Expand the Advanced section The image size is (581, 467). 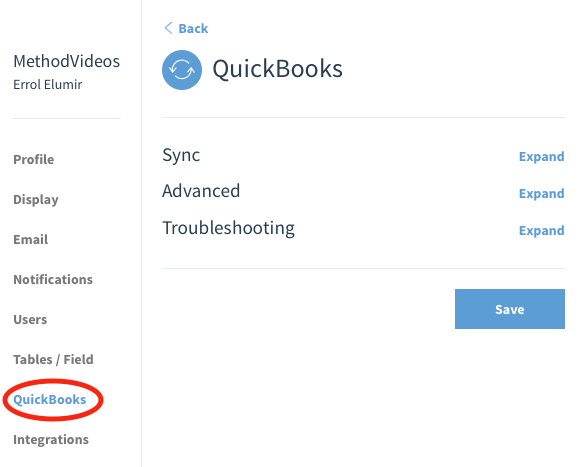541,194
